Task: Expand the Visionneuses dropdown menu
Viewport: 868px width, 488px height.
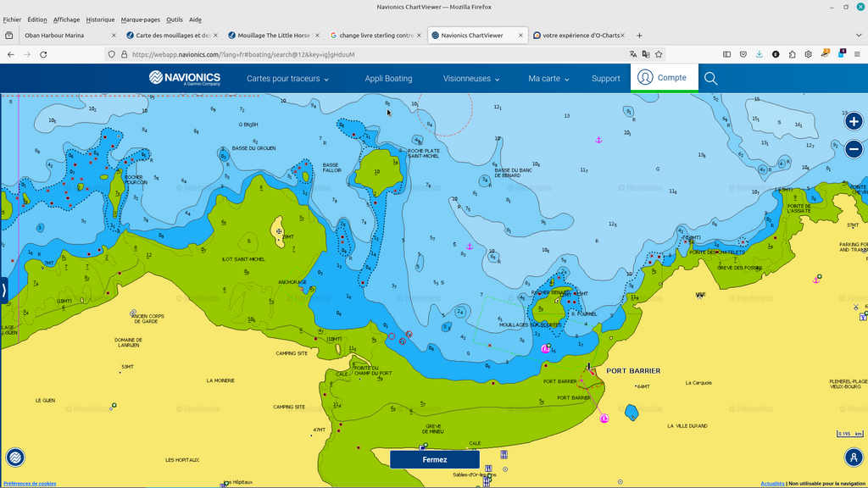Action: point(471,79)
